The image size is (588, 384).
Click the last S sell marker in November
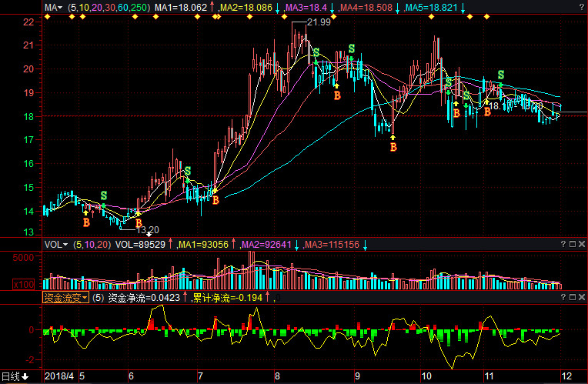point(501,75)
